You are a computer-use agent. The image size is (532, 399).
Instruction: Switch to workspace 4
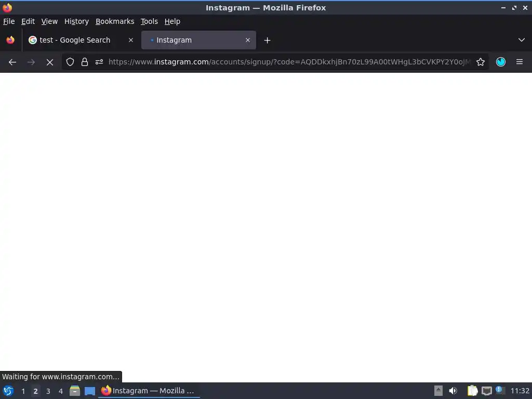tap(61, 391)
